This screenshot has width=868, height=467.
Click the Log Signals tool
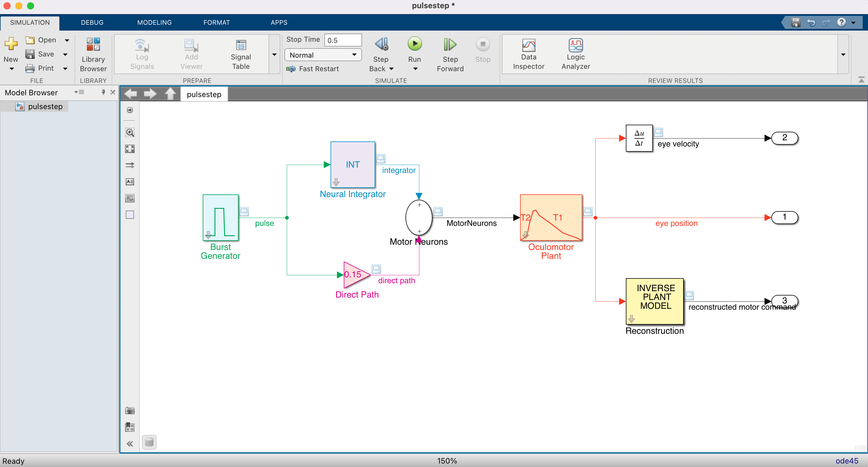point(142,54)
